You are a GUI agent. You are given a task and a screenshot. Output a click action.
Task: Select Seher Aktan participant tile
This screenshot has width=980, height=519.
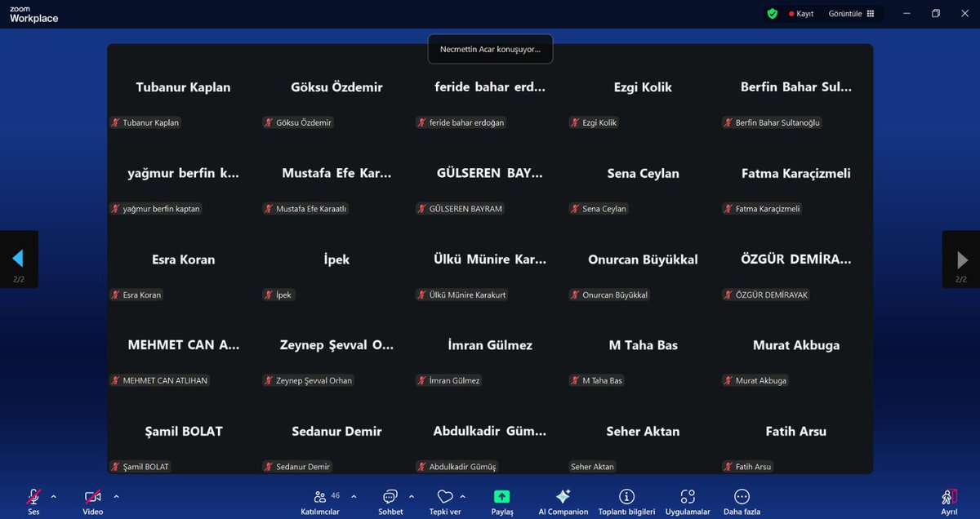pyautogui.click(x=643, y=432)
